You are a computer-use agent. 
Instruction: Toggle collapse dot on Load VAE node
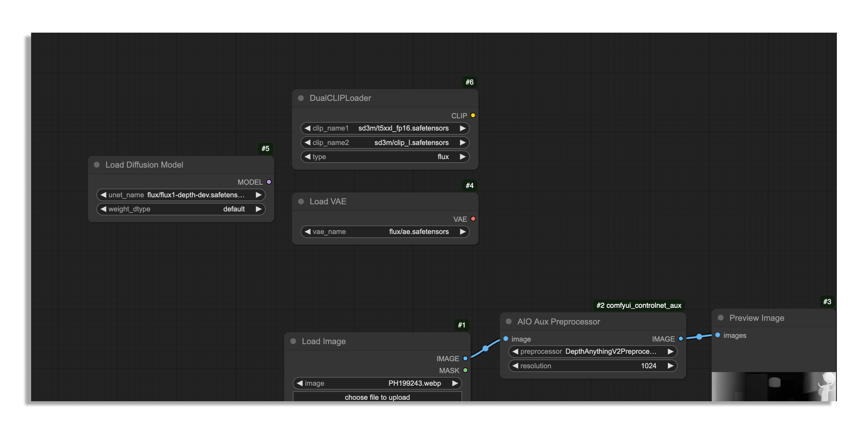tap(301, 202)
